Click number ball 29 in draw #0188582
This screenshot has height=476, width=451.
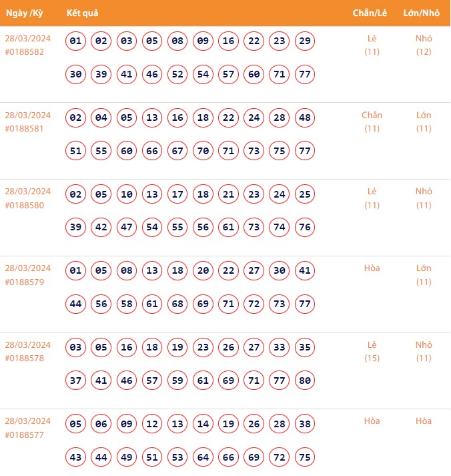coord(305,41)
